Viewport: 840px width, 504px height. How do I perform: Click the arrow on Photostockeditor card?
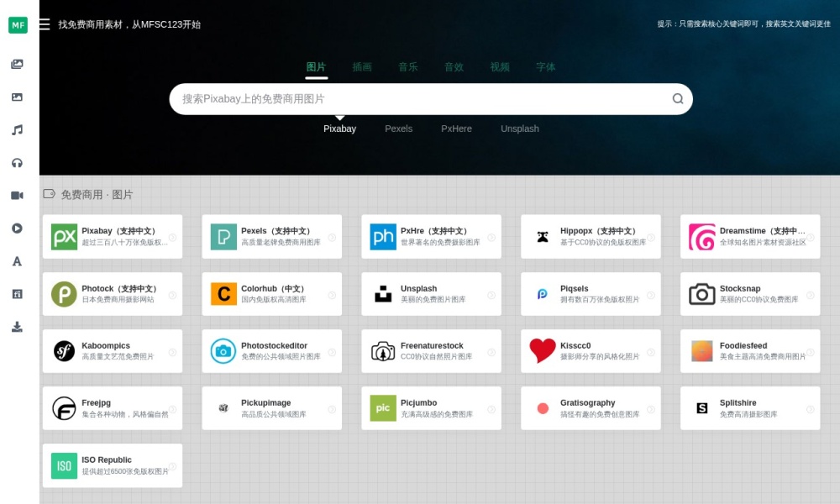click(x=332, y=352)
